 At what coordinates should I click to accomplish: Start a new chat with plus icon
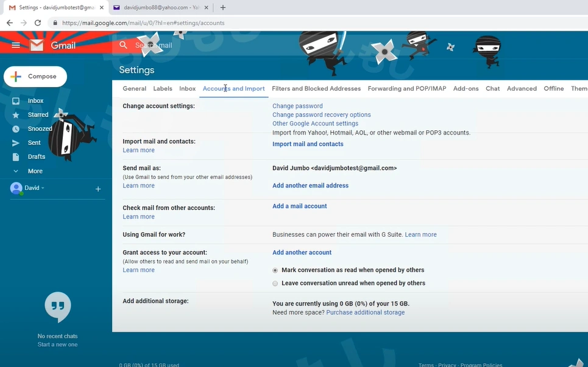[98, 189]
